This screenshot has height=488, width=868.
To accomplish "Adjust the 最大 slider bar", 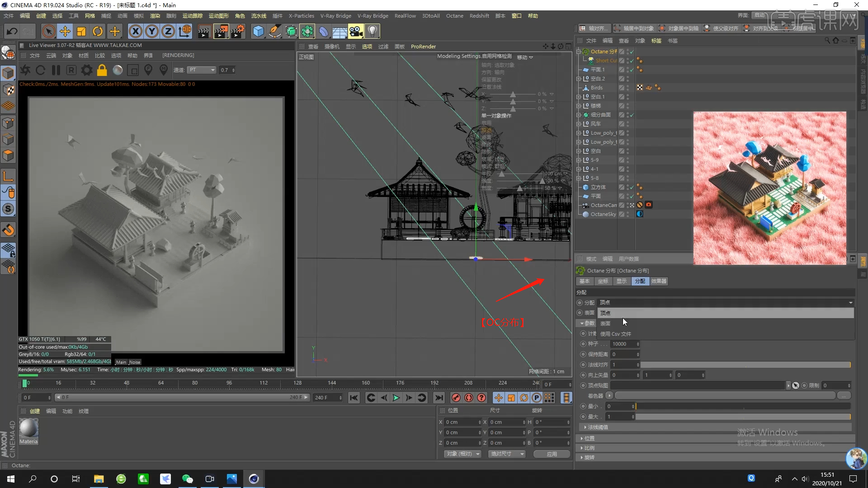I will [x=743, y=417].
